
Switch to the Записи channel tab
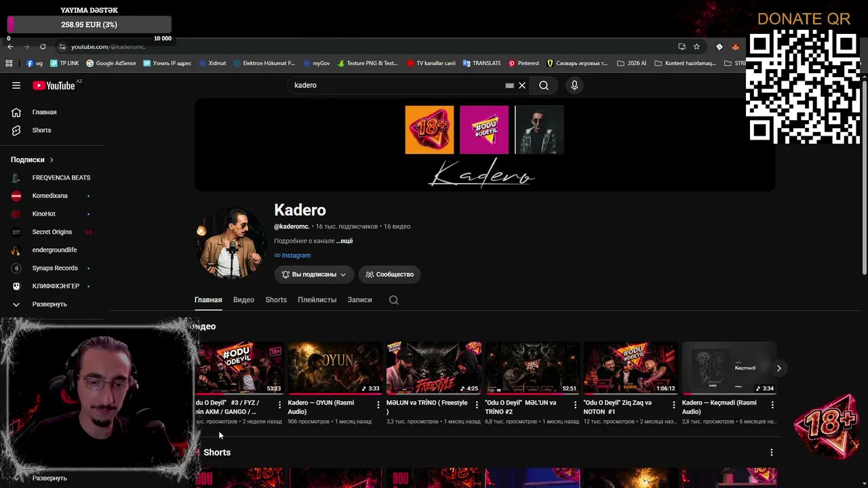pyautogui.click(x=359, y=300)
